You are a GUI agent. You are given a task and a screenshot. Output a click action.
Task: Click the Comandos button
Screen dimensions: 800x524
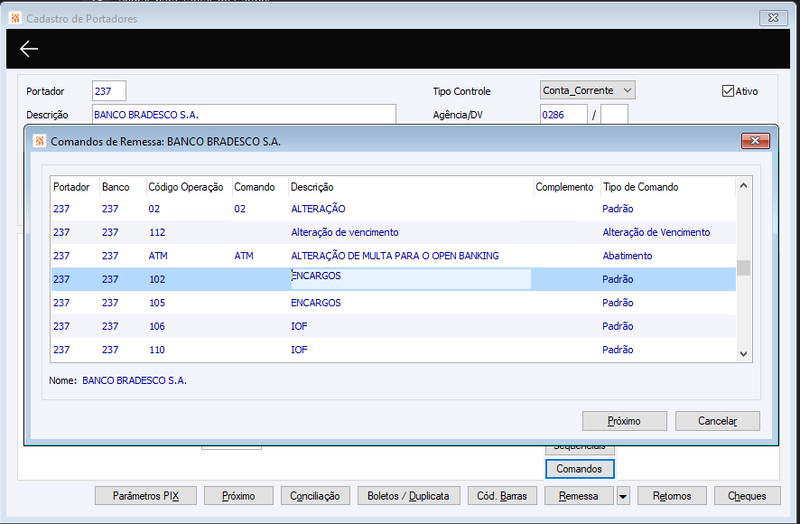coord(580,469)
